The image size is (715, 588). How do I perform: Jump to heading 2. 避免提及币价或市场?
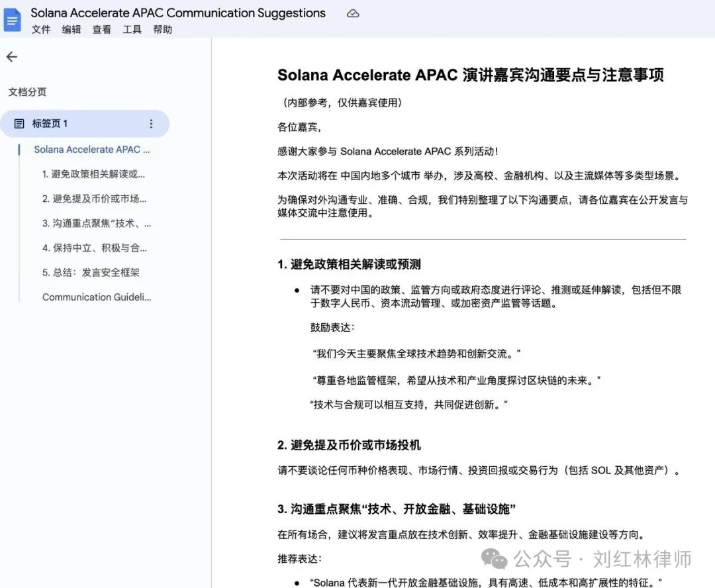pyautogui.click(x=92, y=198)
